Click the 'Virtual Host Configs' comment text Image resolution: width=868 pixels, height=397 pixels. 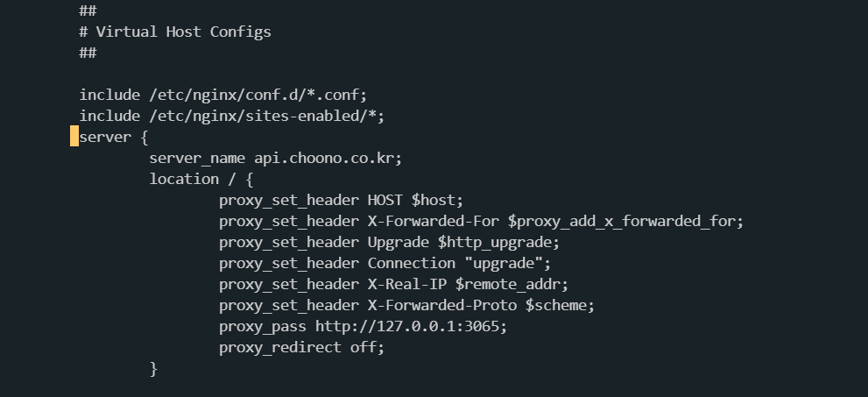click(x=183, y=32)
